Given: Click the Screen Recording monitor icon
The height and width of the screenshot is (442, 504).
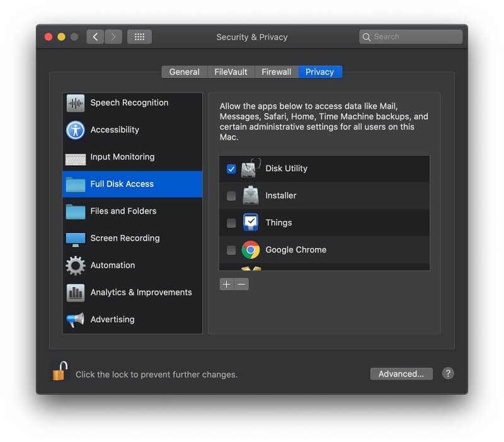Looking at the screenshot, I should coord(76,239).
